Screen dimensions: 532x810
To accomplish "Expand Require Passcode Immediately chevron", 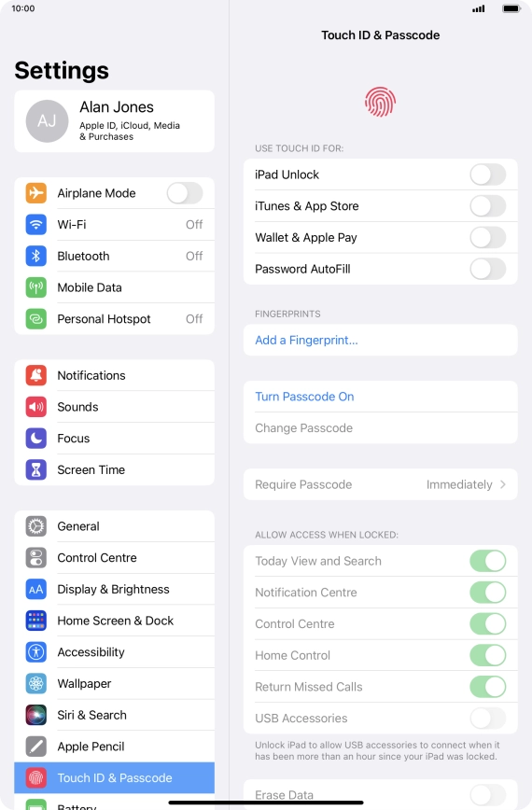I will (x=502, y=484).
